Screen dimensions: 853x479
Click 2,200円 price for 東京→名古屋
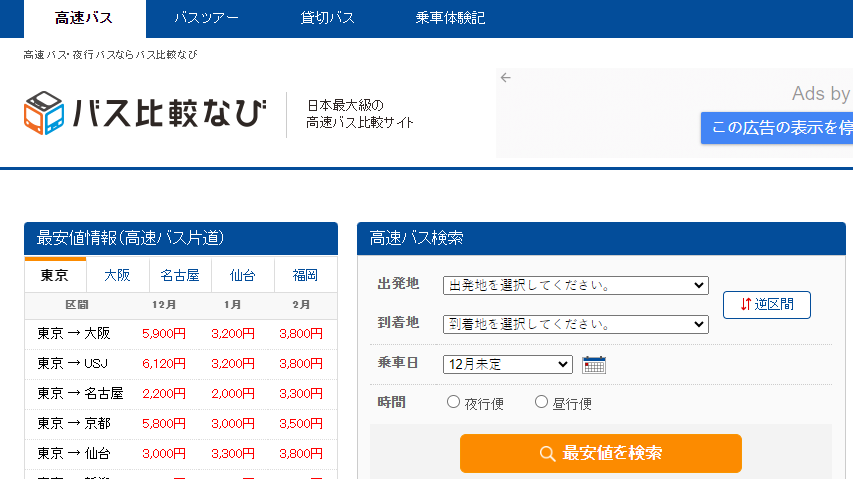pos(164,393)
